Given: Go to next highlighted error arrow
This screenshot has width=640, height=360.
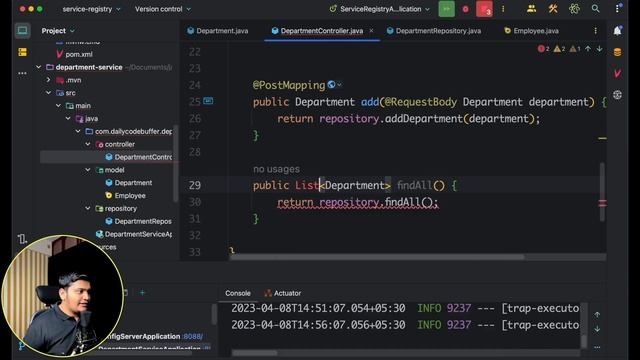Looking at the screenshot, I should tap(599, 49).
